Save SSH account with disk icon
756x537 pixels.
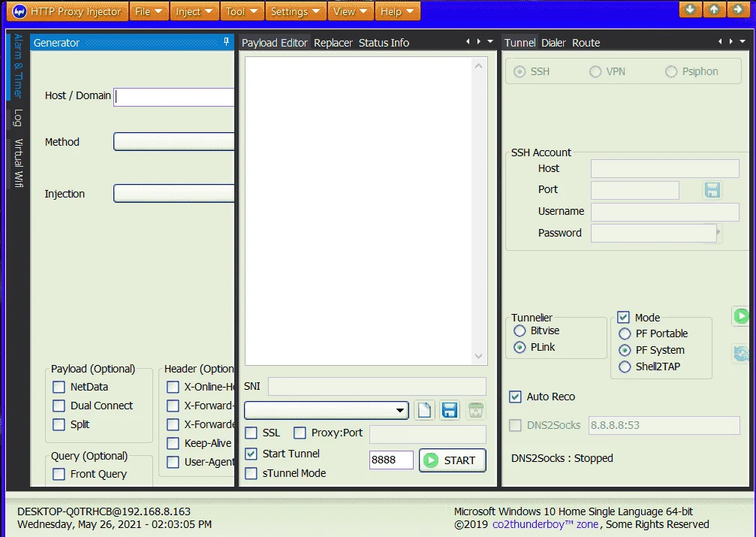click(x=712, y=190)
